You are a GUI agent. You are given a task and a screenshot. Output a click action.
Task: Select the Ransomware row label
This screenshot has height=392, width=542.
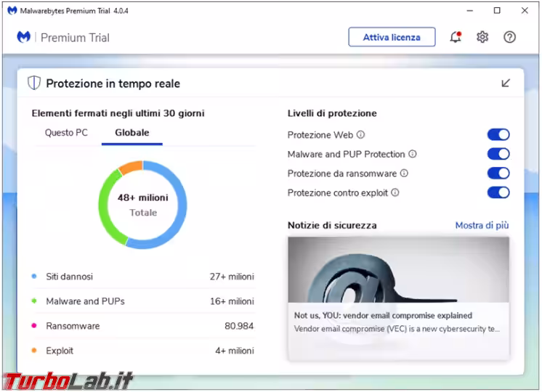(73, 326)
